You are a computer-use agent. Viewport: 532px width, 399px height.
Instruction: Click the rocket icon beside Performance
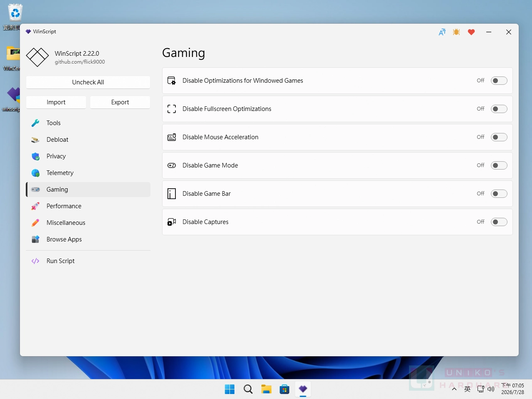point(35,206)
